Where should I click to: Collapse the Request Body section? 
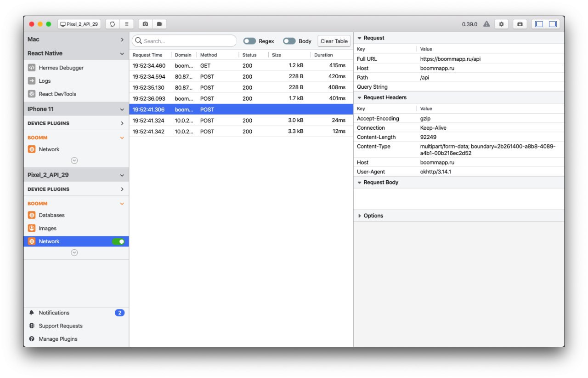coord(360,183)
